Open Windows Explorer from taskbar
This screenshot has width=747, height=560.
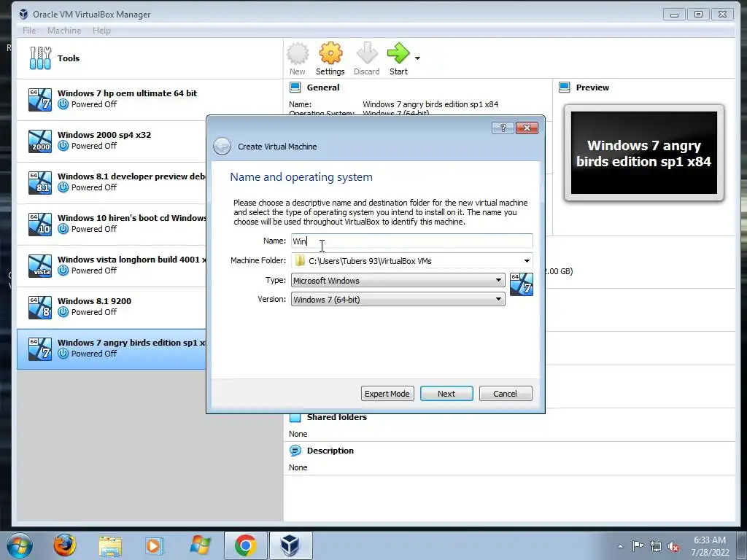[x=110, y=545]
